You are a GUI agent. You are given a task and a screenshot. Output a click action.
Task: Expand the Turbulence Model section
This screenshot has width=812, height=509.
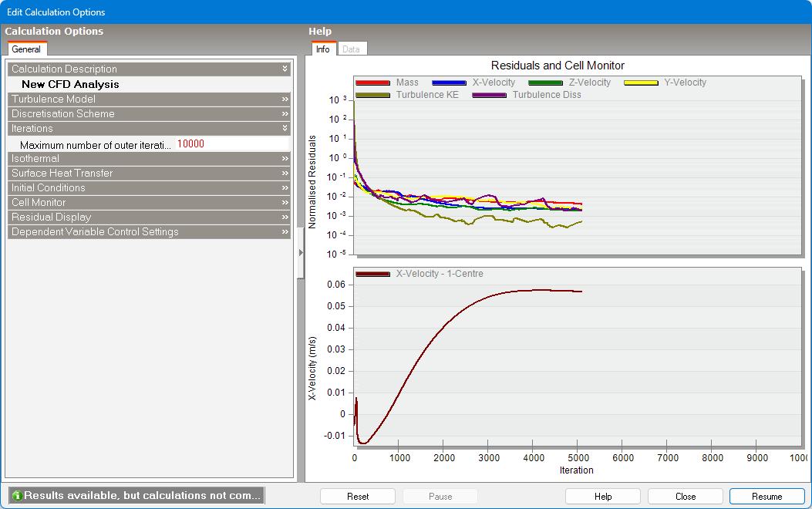click(x=285, y=99)
